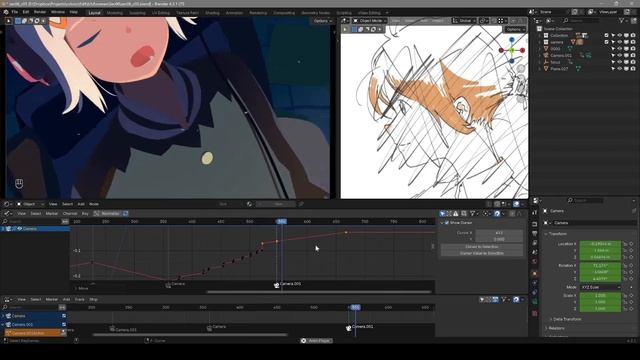Screen dimensions: 640x360
Task: Open the Render menu
Action: [40, 12]
